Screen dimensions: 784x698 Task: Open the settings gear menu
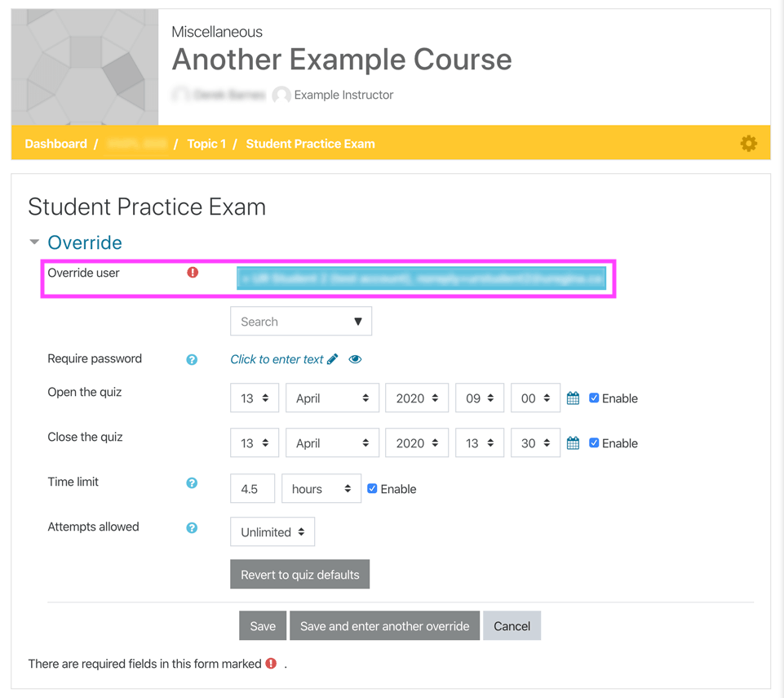pos(748,143)
